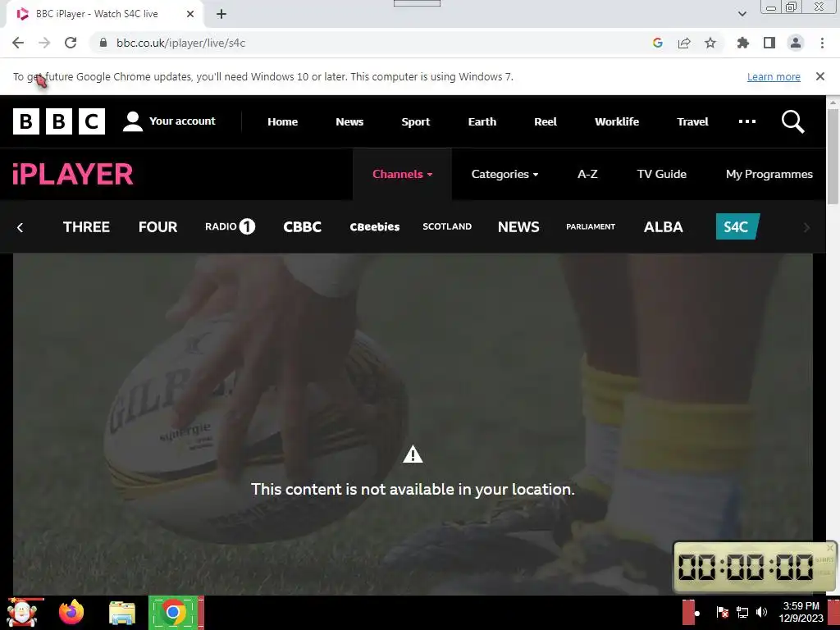The image size is (840, 630).
Task: Open the Chrome side panel
Action: tap(769, 43)
